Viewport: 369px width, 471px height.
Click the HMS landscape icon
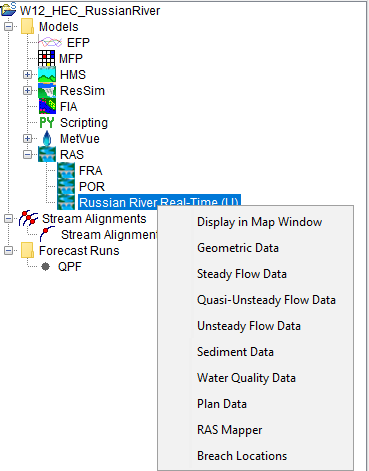(x=47, y=74)
